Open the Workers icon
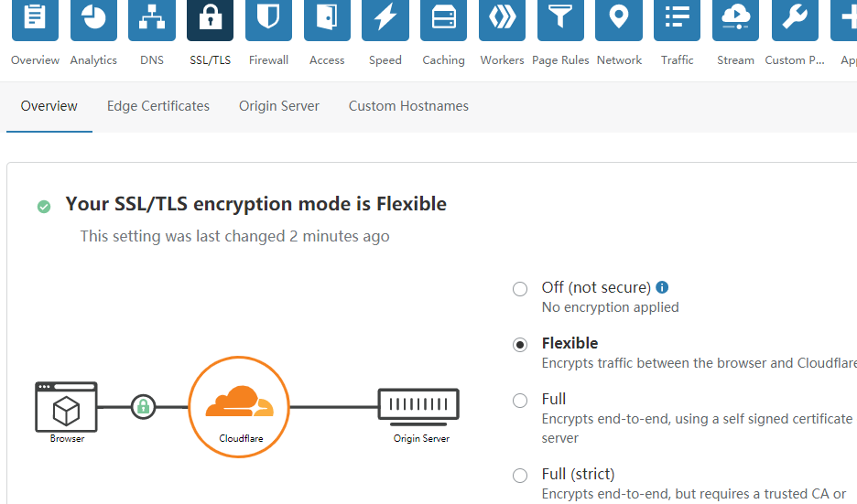This screenshot has height=504, width=857. (x=503, y=19)
